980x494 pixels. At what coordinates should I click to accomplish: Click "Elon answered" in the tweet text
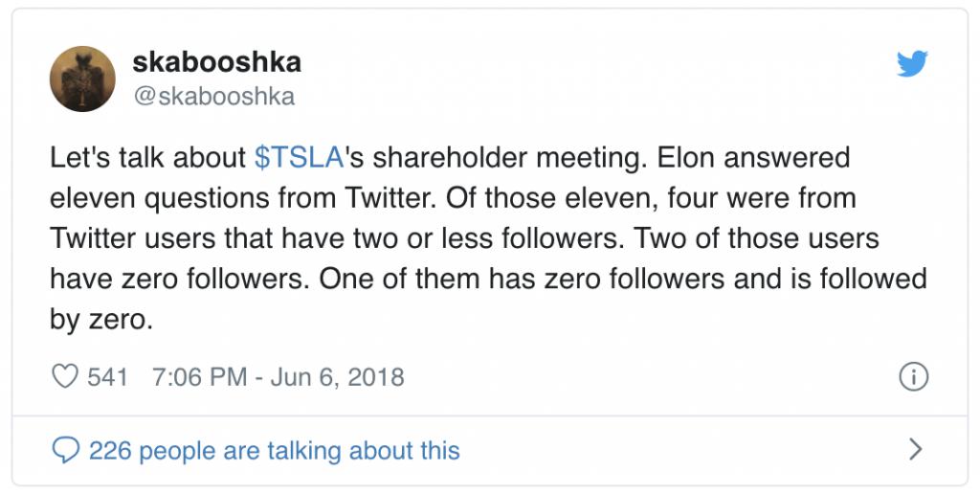(x=752, y=158)
